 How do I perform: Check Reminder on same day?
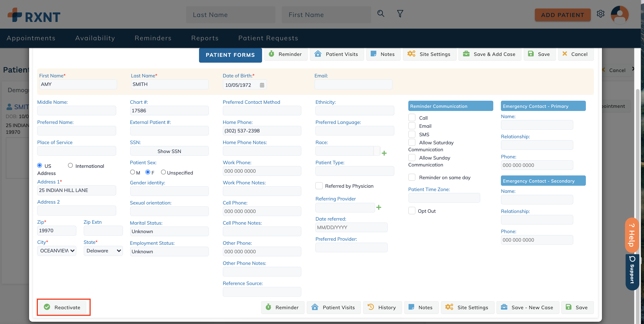point(412,177)
